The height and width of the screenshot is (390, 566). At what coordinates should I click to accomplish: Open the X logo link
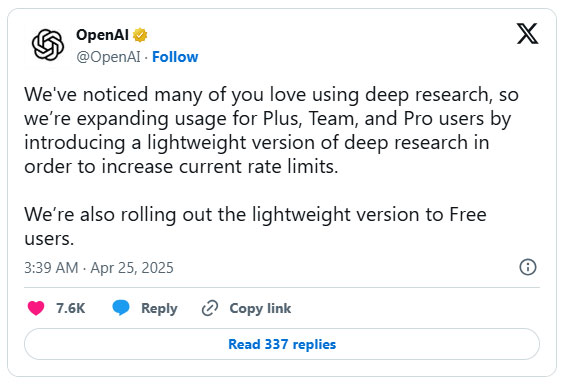[527, 34]
